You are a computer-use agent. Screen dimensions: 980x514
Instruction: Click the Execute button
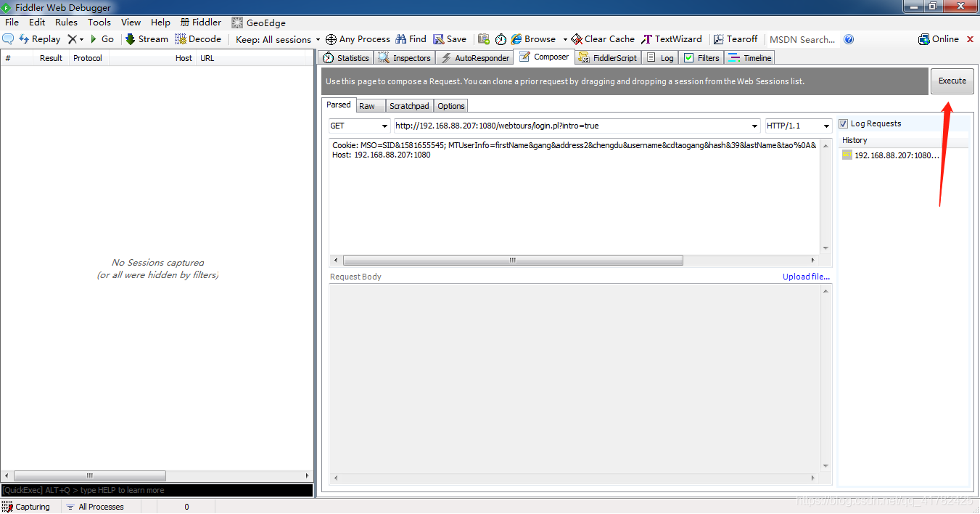[x=952, y=81]
